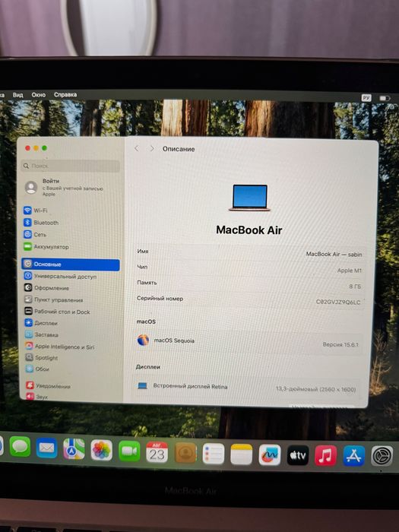The width and height of the screenshot is (399, 532).
Task: Open Notes from the Dock
Action: tap(242, 454)
